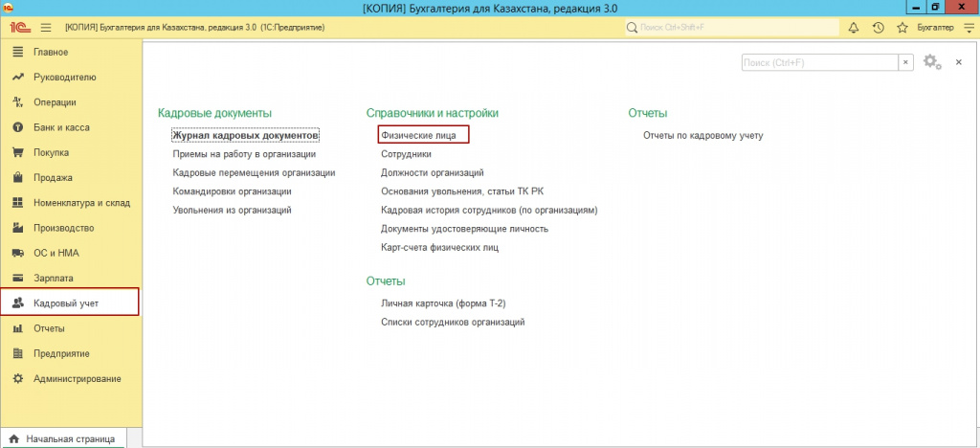Open Физические лица directory
Screen dimensions: 980x448
tap(418, 135)
